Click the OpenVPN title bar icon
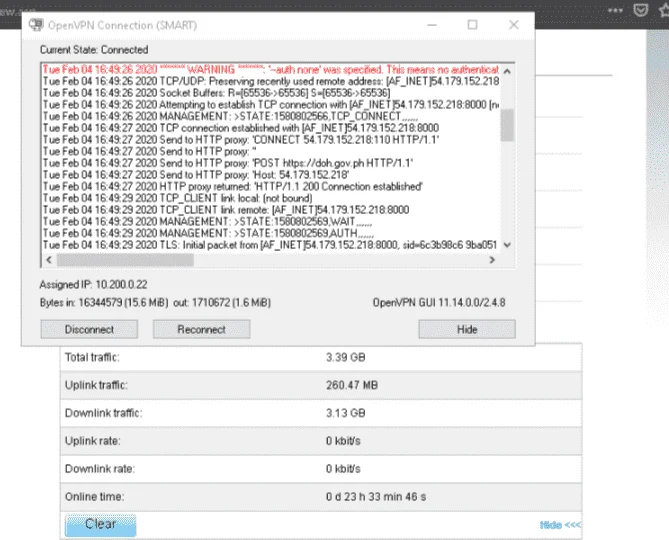669x540 pixels. pyautogui.click(x=36, y=25)
